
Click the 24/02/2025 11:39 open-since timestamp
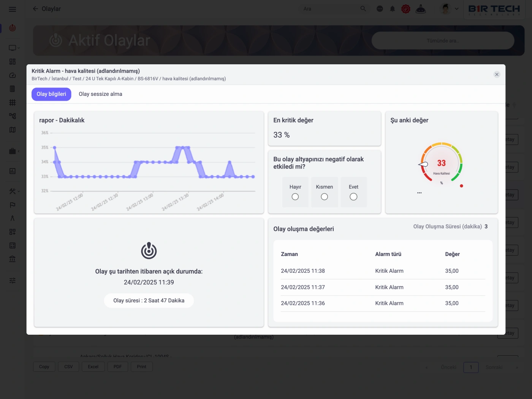(149, 282)
